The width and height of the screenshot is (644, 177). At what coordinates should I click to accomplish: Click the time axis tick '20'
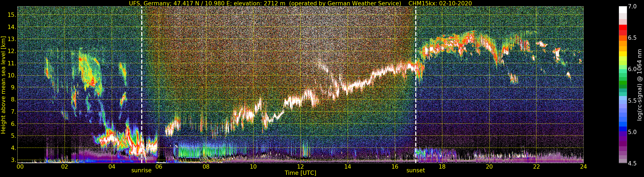coord(489,166)
